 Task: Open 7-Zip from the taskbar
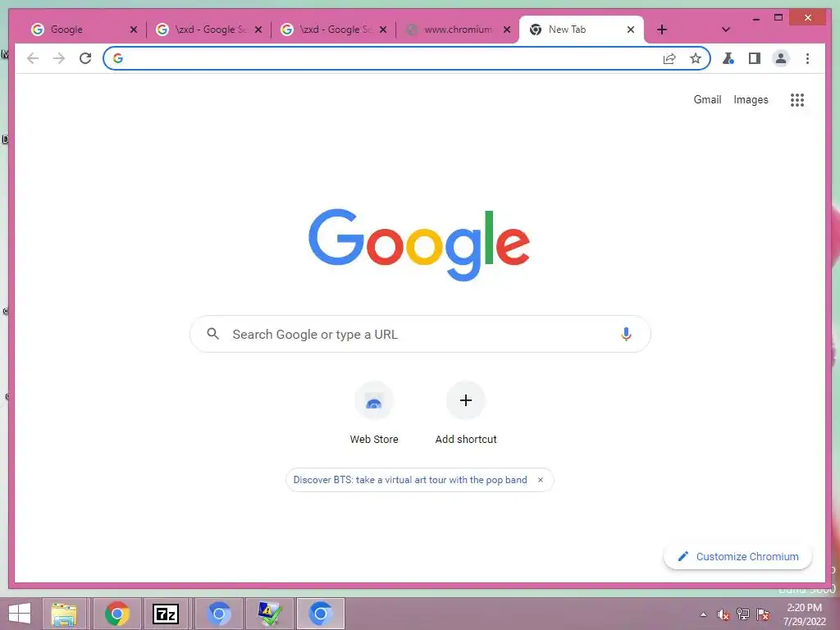[166, 614]
